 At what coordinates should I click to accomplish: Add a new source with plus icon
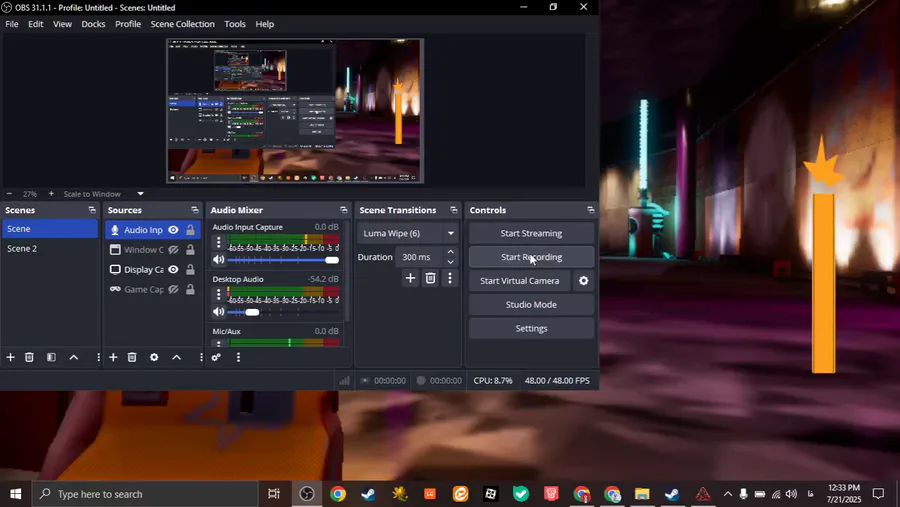coord(113,357)
